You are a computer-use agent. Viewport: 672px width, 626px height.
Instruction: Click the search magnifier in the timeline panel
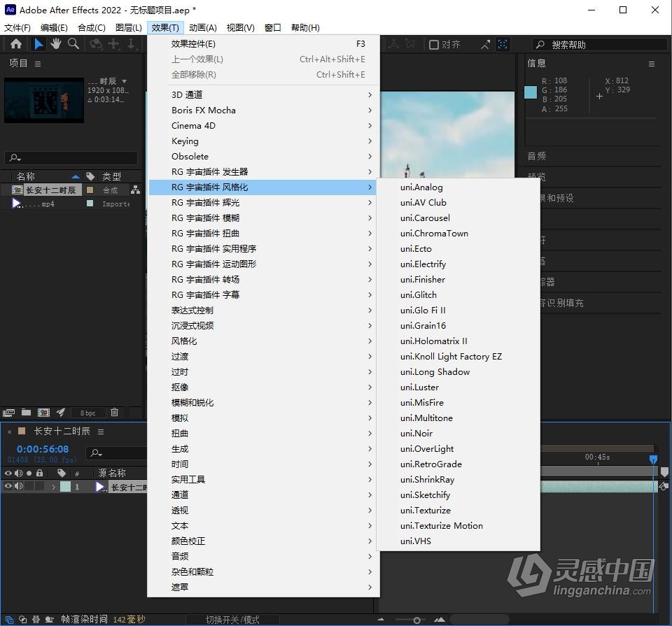pyautogui.click(x=94, y=451)
